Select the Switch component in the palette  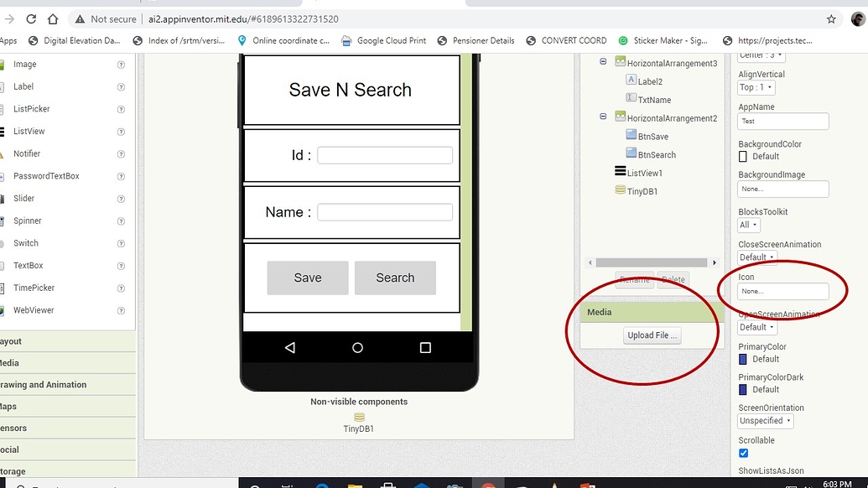click(x=26, y=242)
